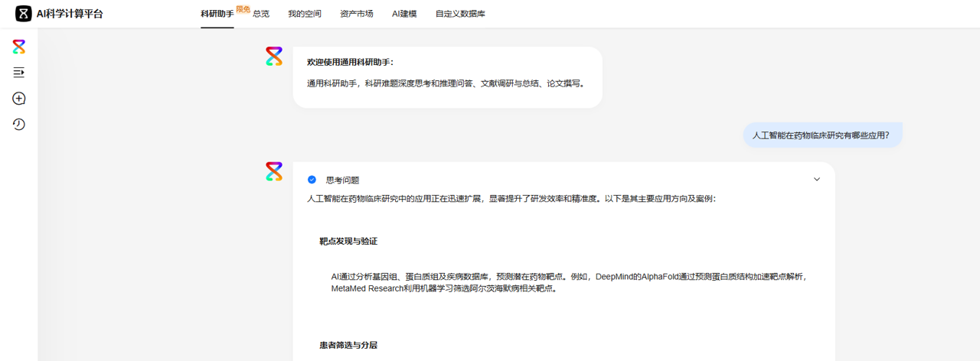Viewport: 980px width, 361px height.
Task: Collapse the 思考问题 section chevron
Action: [x=817, y=180]
